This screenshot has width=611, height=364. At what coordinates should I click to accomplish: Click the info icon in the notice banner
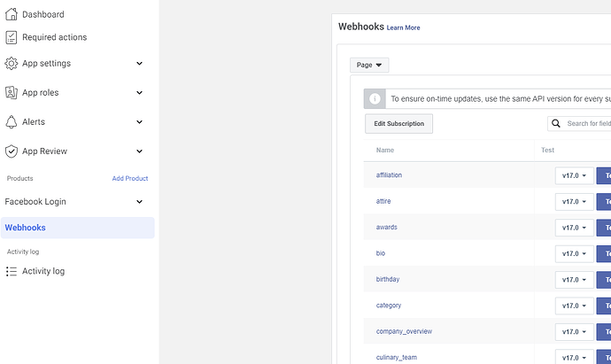(x=375, y=99)
